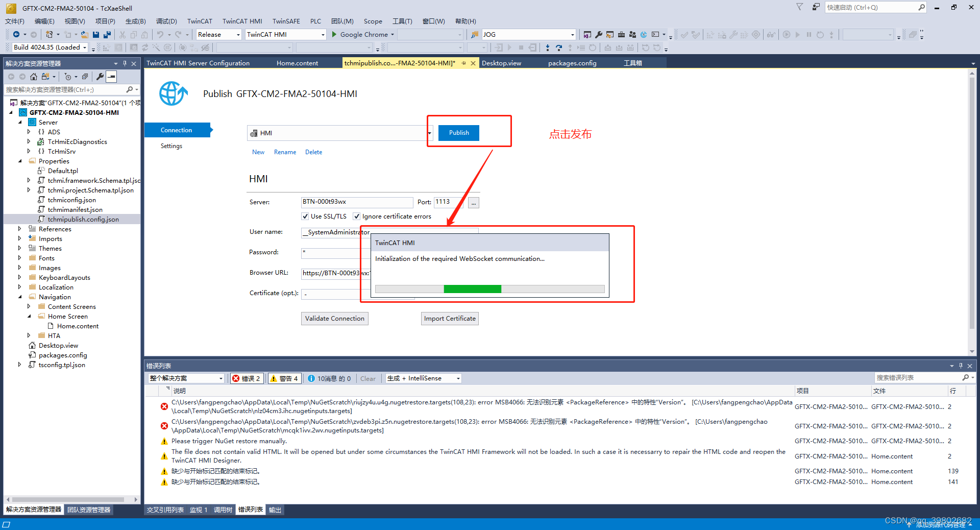Screen dimensions: 980x530
Task: Click the green run icon beside Google Chrome
Action: (334, 34)
